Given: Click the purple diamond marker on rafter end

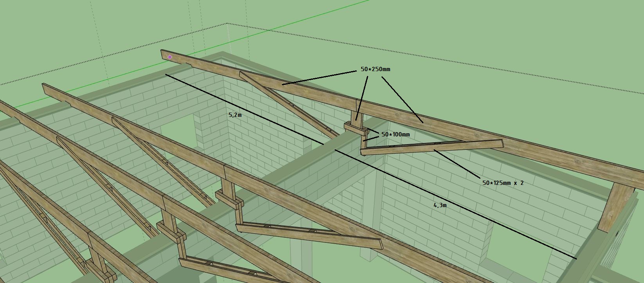Looking at the screenshot, I should tap(169, 57).
